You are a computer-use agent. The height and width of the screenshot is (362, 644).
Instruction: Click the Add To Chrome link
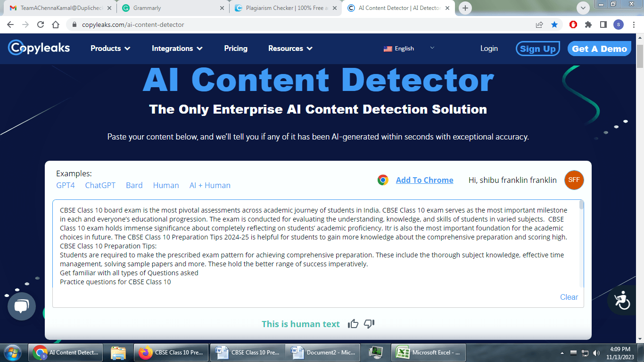[424, 180]
